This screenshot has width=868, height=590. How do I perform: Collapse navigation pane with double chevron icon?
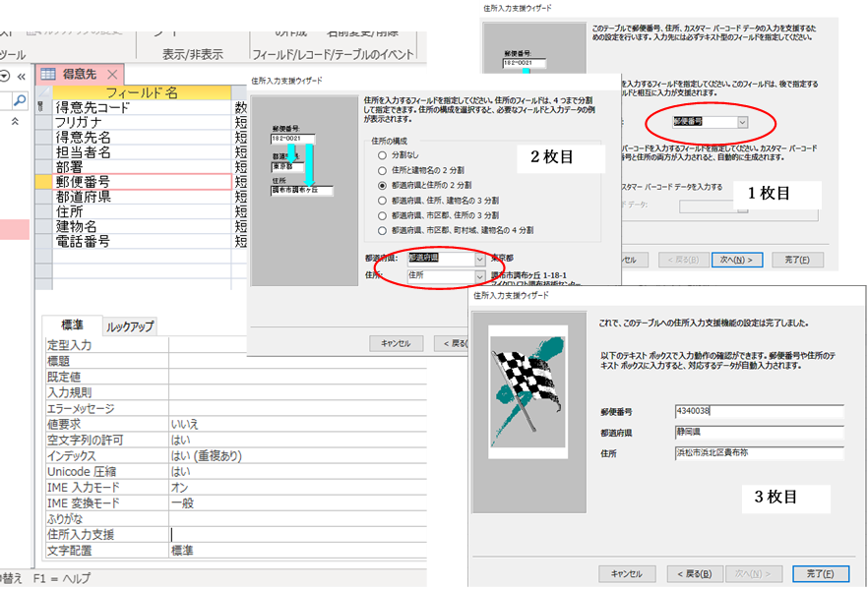22,76
